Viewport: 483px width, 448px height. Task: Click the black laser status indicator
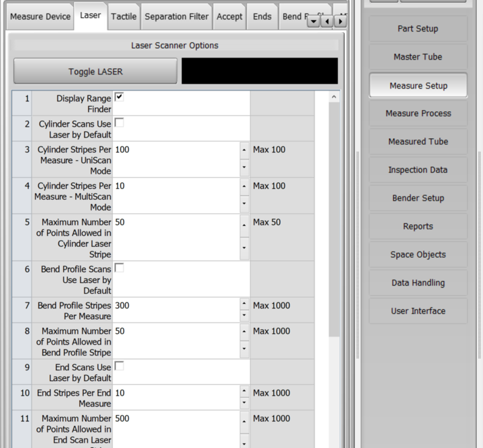click(260, 71)
